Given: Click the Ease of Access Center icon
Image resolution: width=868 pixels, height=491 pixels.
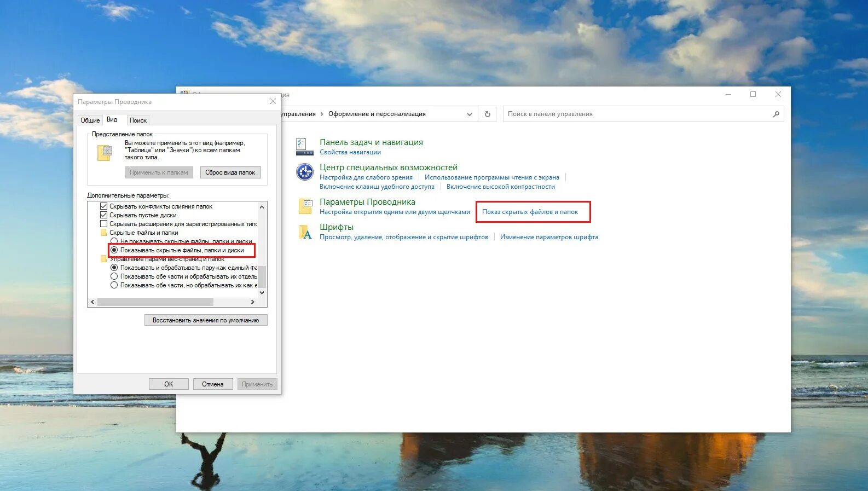Looking at the screenshot, I should click(304, 172).
